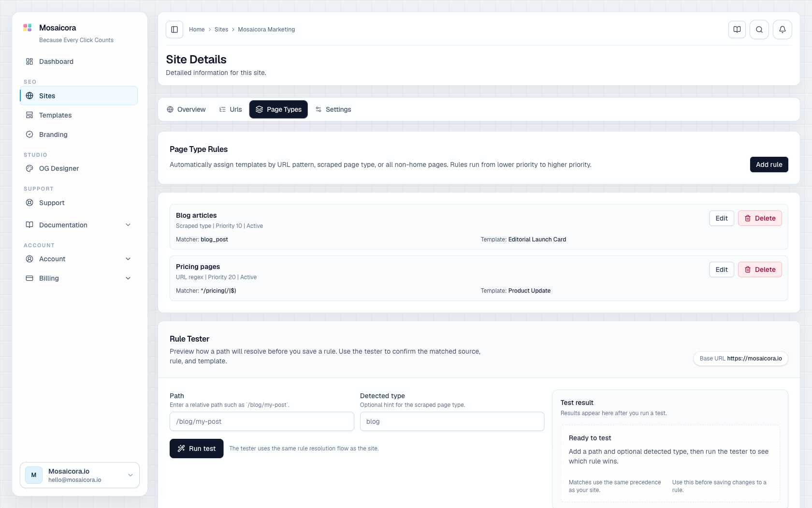Click the Branding badge icon
This screenshot has height=508, width=812.
(29, 134)
